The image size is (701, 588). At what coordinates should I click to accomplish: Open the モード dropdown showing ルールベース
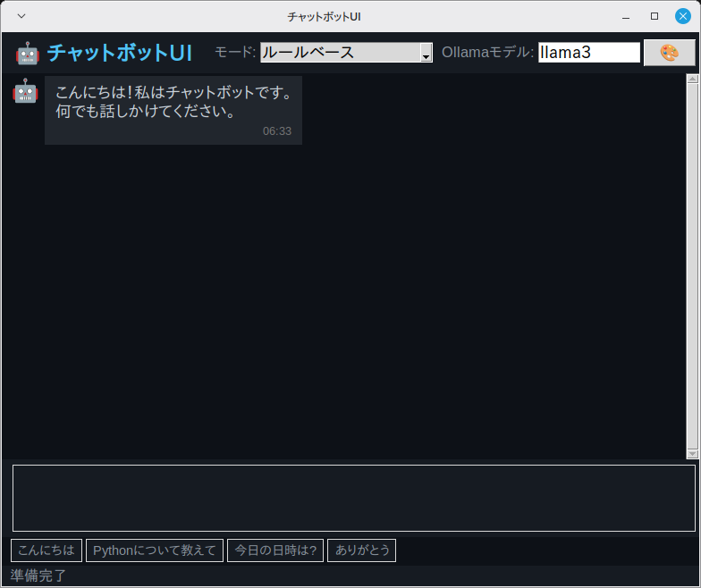(346, 53)
